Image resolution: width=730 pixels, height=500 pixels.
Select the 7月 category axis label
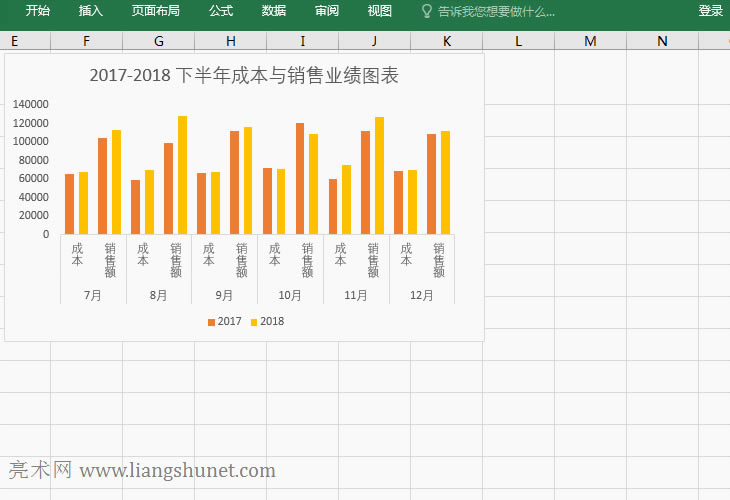pyautogui.click(x=93, y=296)
